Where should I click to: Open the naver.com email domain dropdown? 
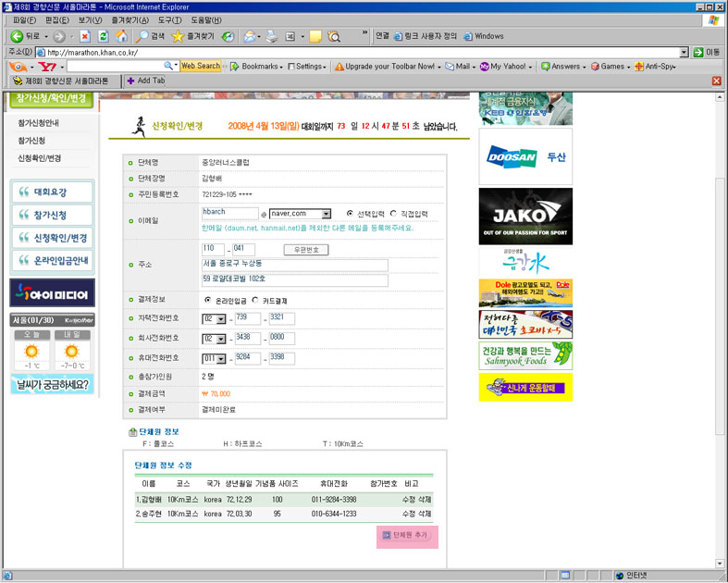point(325,214)
